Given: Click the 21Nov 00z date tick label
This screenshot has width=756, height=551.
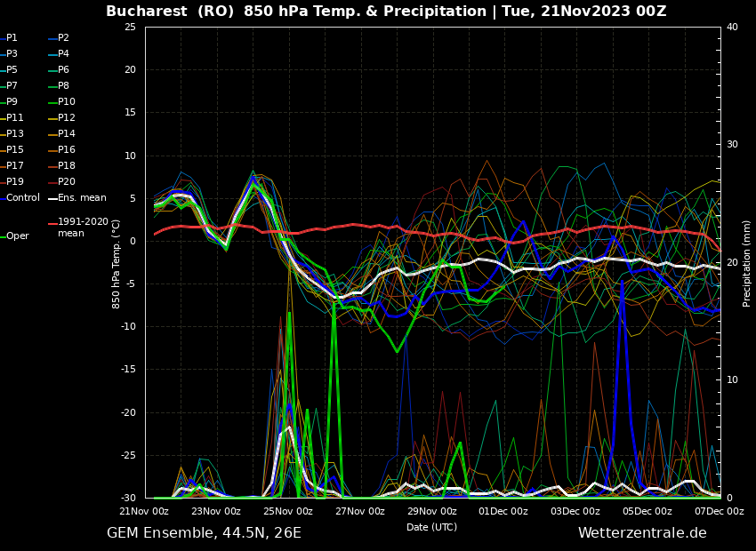Looking at the screenshot, I should point(144,512).
